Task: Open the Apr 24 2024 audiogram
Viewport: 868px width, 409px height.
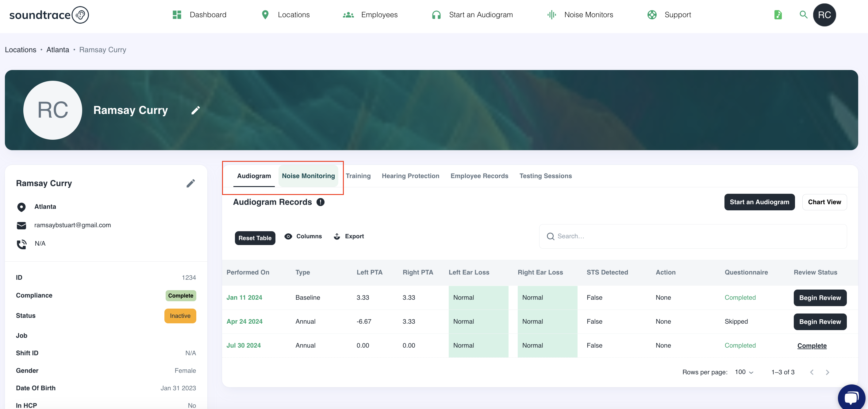Action: pyautogui.click(x=244, y=321)
